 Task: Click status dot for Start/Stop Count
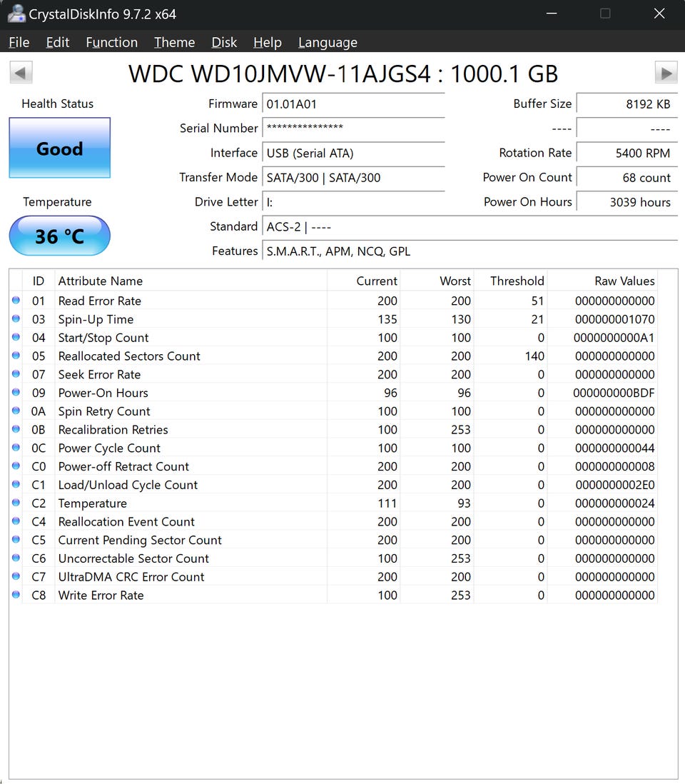pyautogui.click(x=16, y=337)
